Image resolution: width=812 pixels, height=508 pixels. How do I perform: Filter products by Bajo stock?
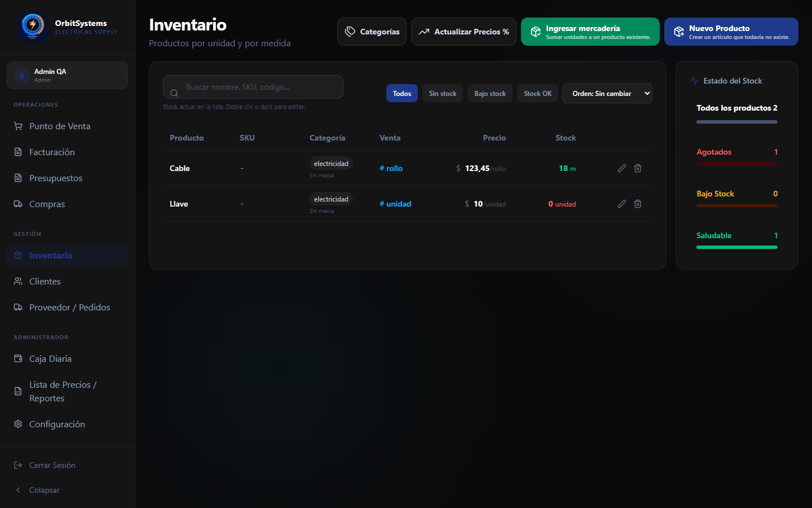pyautogui.click(x=490, y=94)
